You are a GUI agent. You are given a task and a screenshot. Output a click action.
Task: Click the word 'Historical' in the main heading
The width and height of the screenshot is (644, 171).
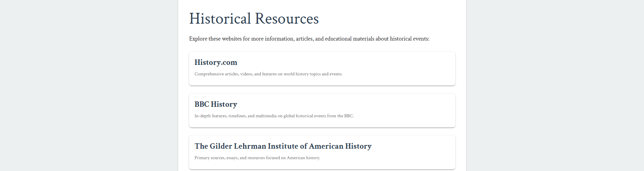tap(220, 19)
